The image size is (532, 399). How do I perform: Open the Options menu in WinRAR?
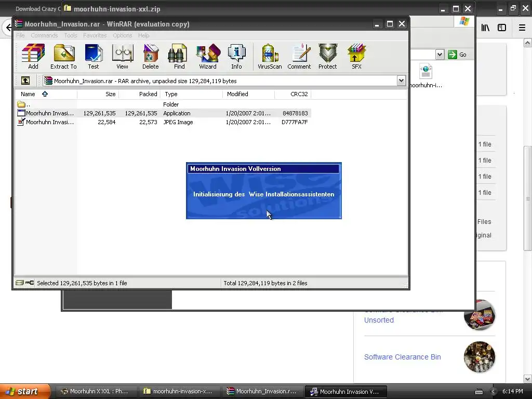[123, 35]
